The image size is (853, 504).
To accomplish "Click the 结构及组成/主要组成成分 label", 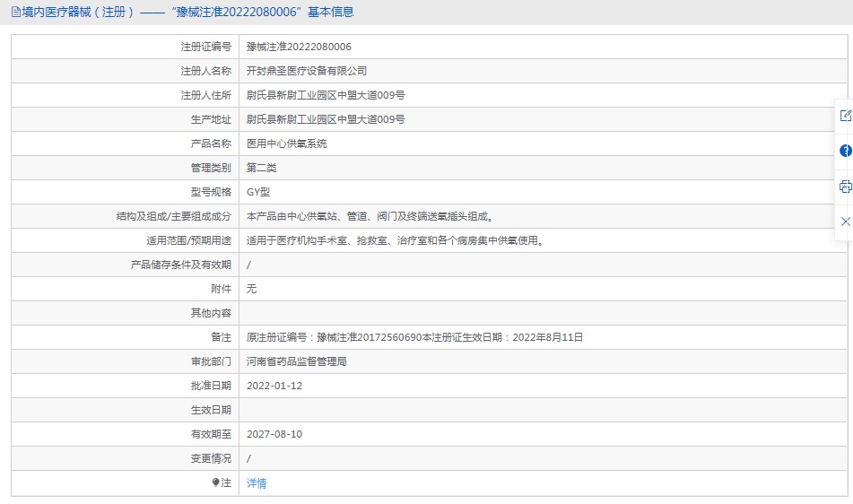I will [x=174, y=216].
